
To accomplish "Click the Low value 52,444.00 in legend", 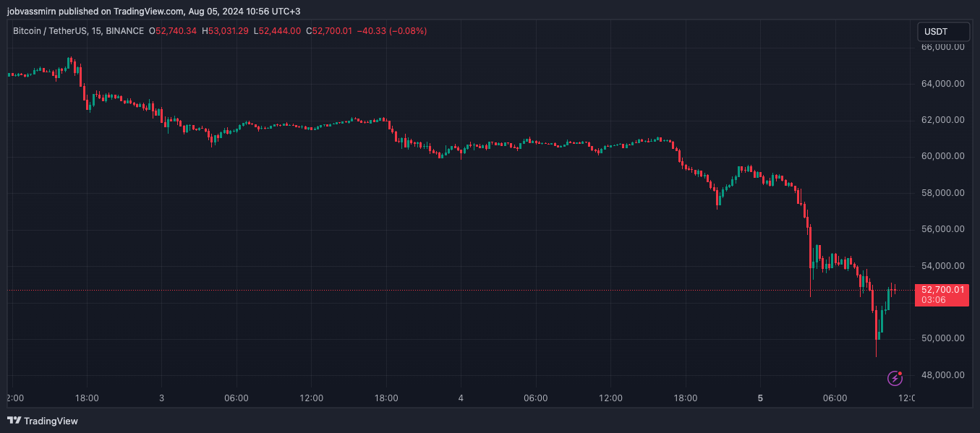I will 279,31.
